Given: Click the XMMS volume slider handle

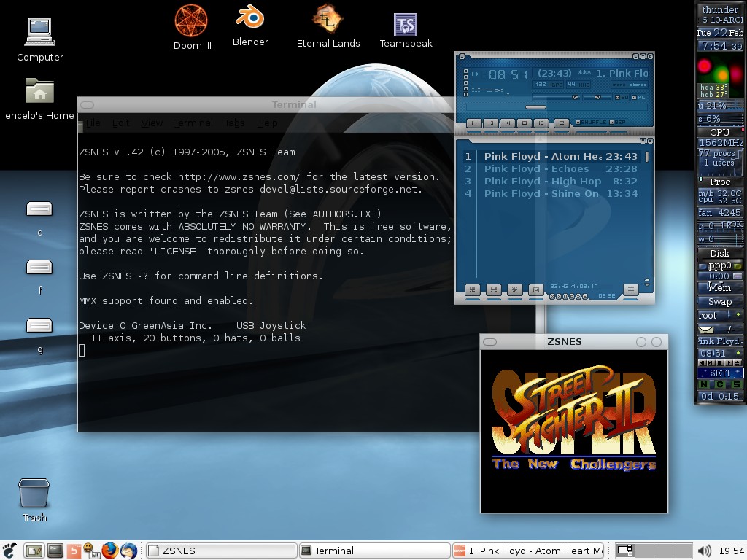Looking at the screenshot, I should pos(575,97).
